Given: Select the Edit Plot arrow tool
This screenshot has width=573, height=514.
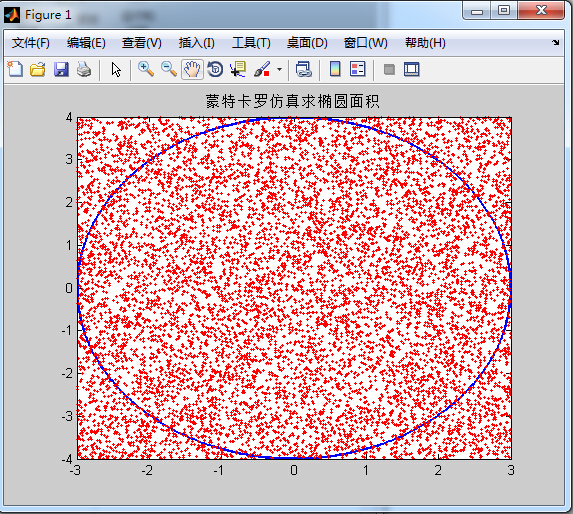Looking at the screenshot, I should [x=116, y=69].
